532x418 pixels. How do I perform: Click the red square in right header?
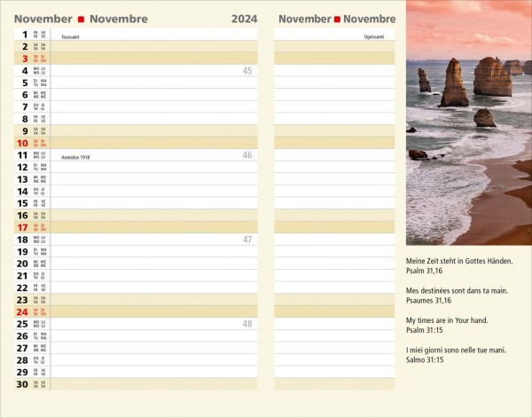(337, 19)
